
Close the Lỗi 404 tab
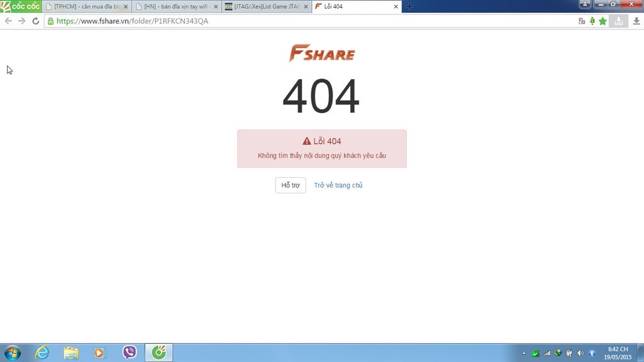(396, 6)
